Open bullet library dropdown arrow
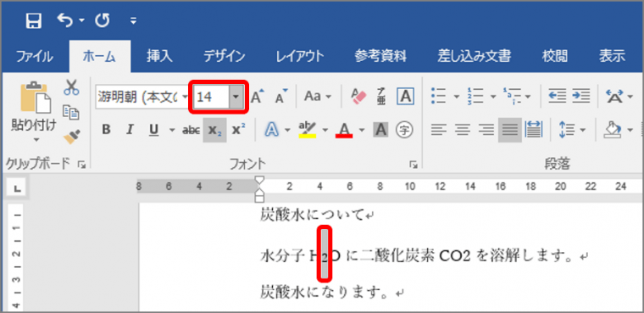This screenshot has height=313, width=644. (456, 97)
